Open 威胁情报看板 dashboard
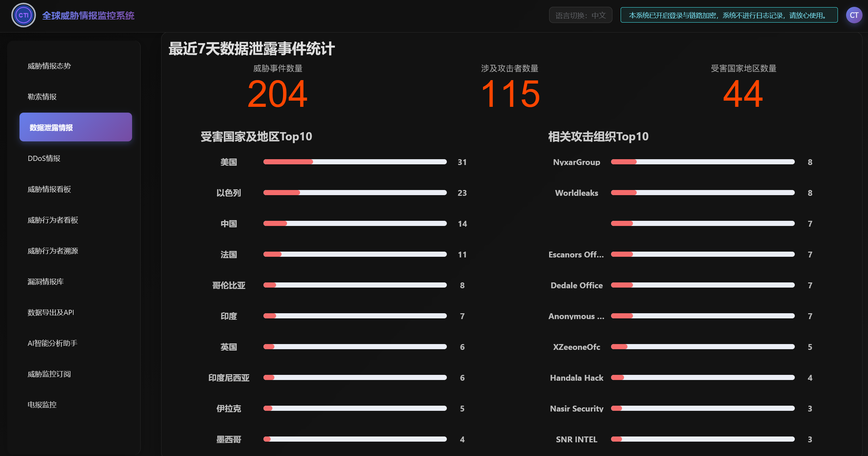 pyautogui.click(x=49, y=189)
